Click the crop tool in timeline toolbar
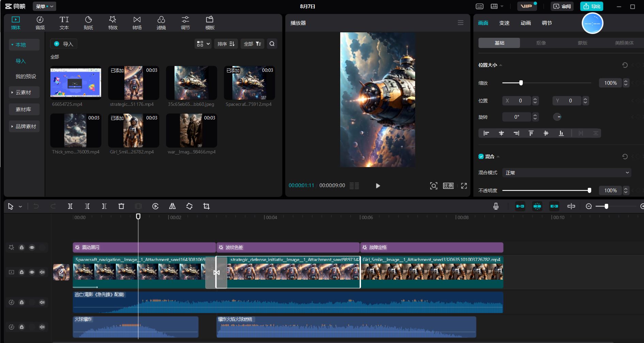This screenshot has width=644, height=343. coord(206,206)
